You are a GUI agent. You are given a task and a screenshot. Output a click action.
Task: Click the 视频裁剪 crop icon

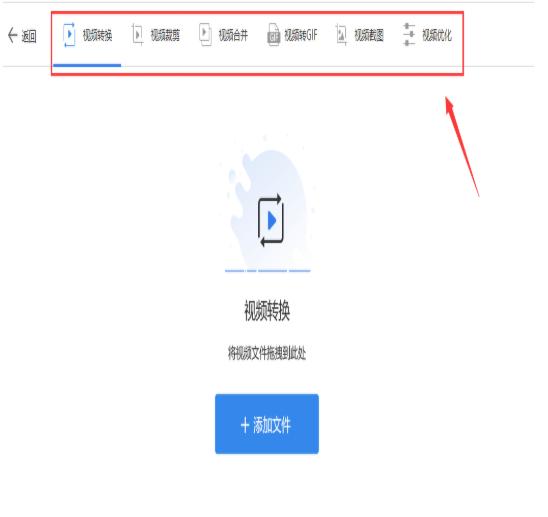point(138,35)
